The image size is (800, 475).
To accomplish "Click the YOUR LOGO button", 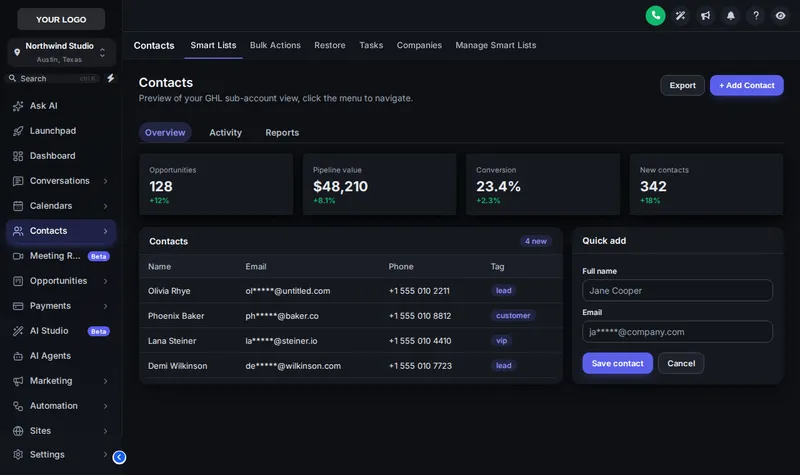I will point(61,19).
